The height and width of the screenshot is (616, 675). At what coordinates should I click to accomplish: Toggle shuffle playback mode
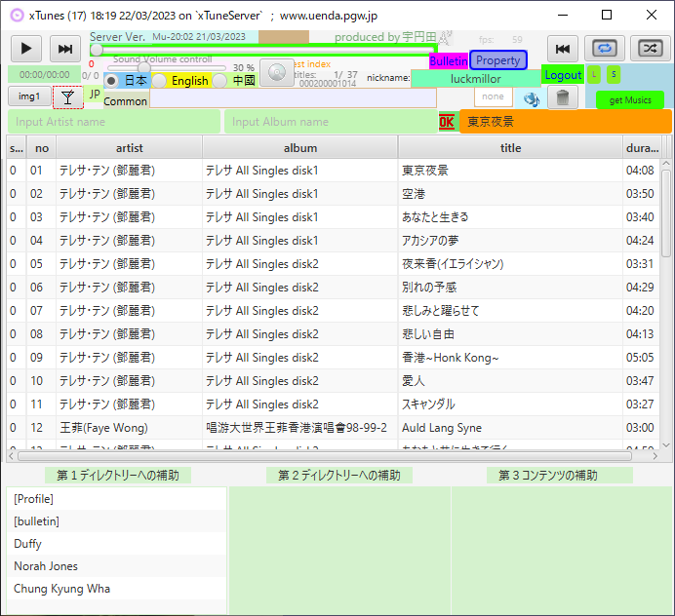pos(650,49)
